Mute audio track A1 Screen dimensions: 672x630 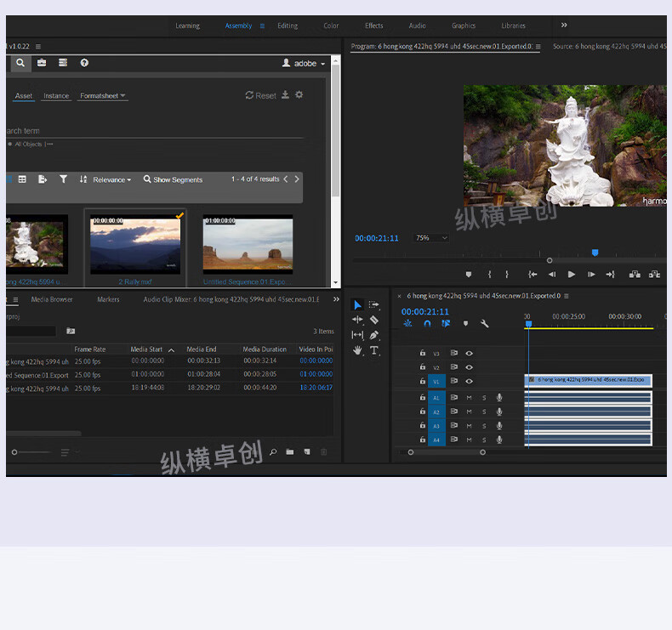point(469,397)
